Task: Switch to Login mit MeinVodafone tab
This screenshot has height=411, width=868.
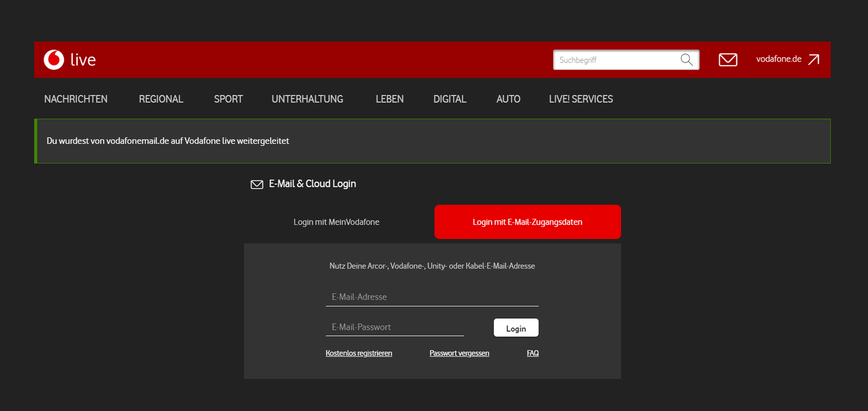Action: 336,222
